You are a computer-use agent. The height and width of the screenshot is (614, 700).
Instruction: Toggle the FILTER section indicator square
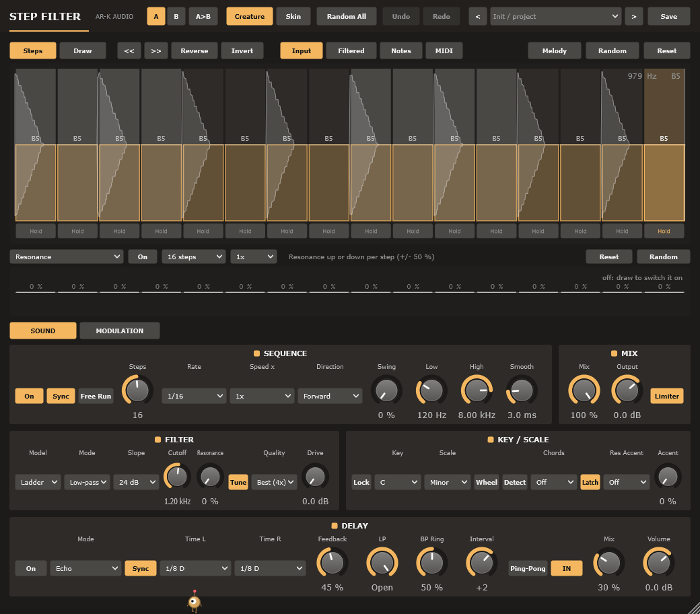coord(157,440)
